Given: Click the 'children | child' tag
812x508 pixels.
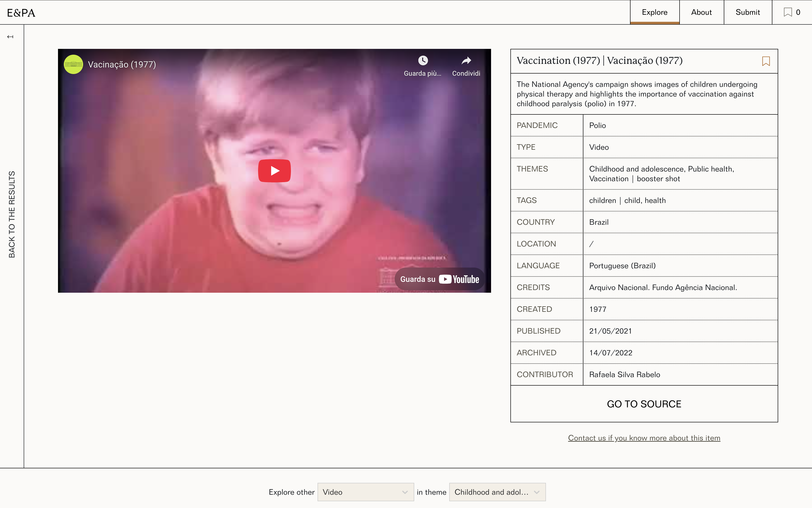Looking at the screenshot, I should click(x=615, y=201).
